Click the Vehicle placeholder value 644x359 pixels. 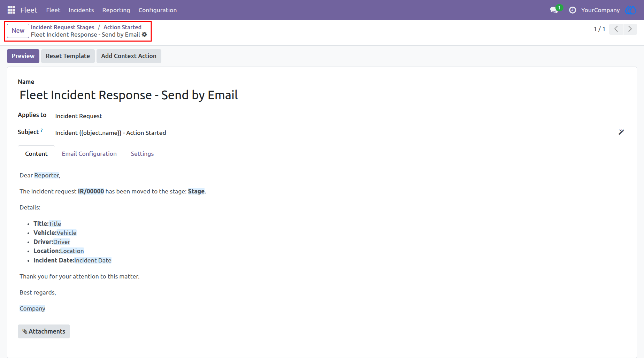pyautogui.click(x=67, y=233)
